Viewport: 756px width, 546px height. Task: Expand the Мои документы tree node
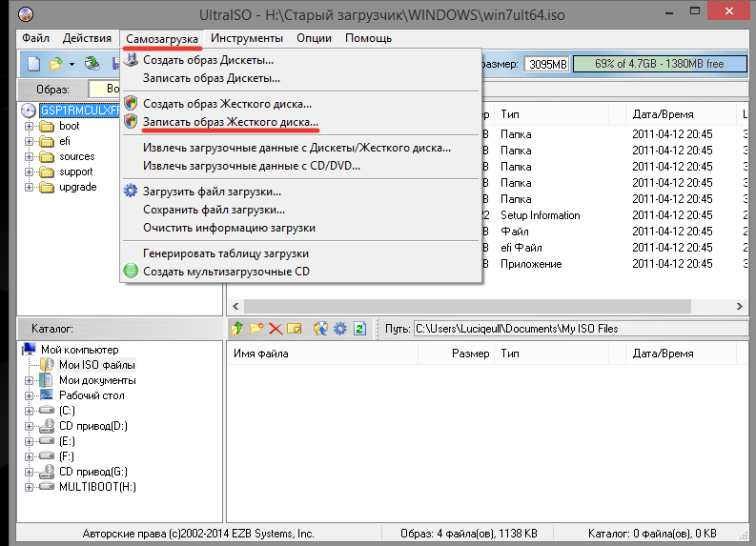click(30, 380)
